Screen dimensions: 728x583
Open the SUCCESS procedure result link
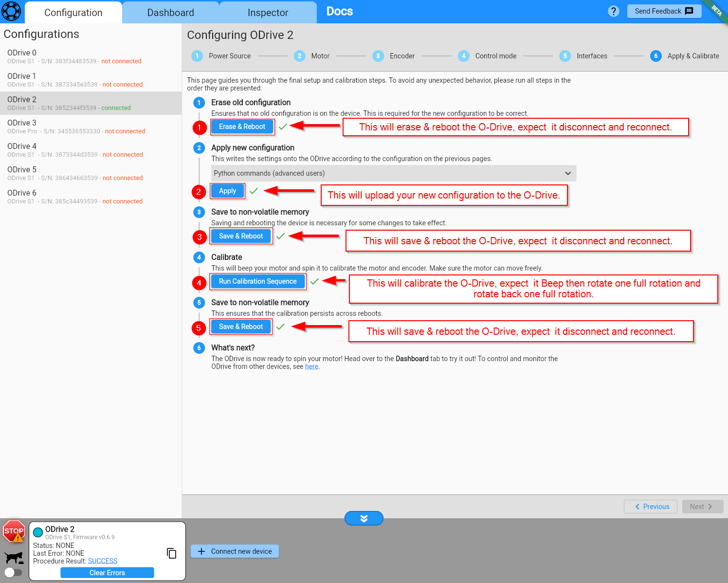(x=103, y=561)
